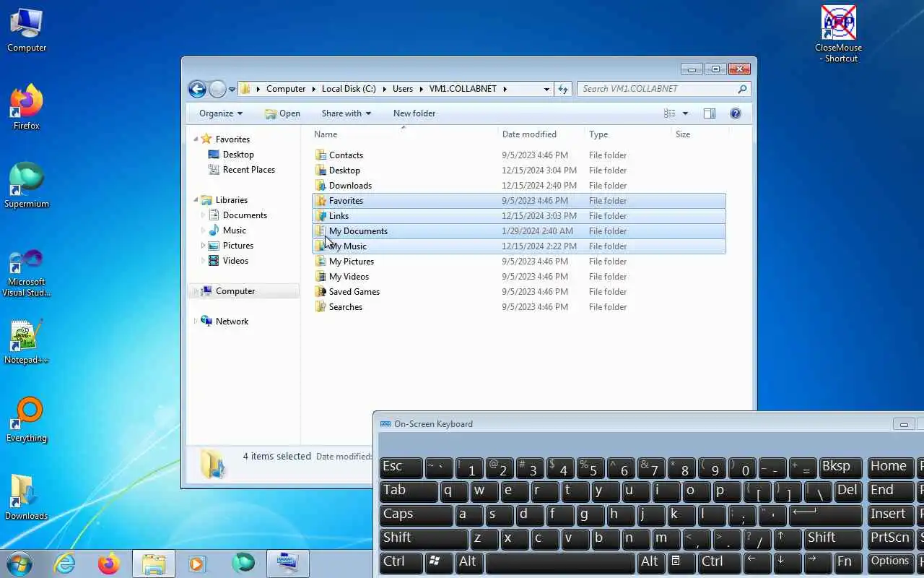The width and height of the screenshot is (924, 578).
Task: Click the Windows Media Player taskbar icon
Action: click(197, 564)
